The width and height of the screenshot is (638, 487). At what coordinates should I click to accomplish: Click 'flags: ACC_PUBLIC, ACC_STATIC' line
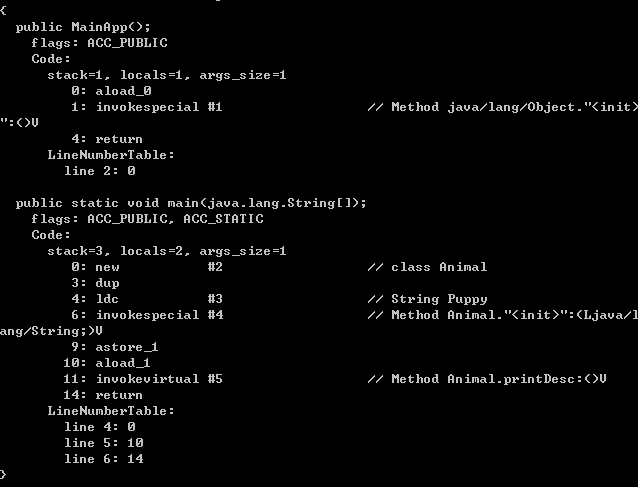click(147, 218)
